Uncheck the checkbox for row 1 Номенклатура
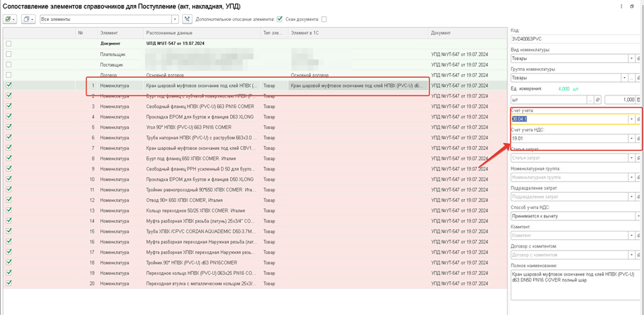The height and width of the screenshot is (315, 644). click(x=8, y=86)
